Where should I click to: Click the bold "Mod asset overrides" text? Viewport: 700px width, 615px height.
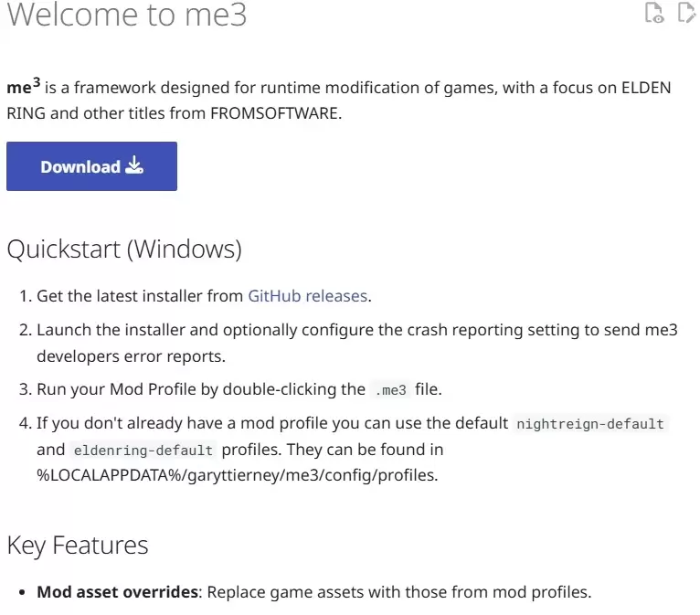(117, 592)
